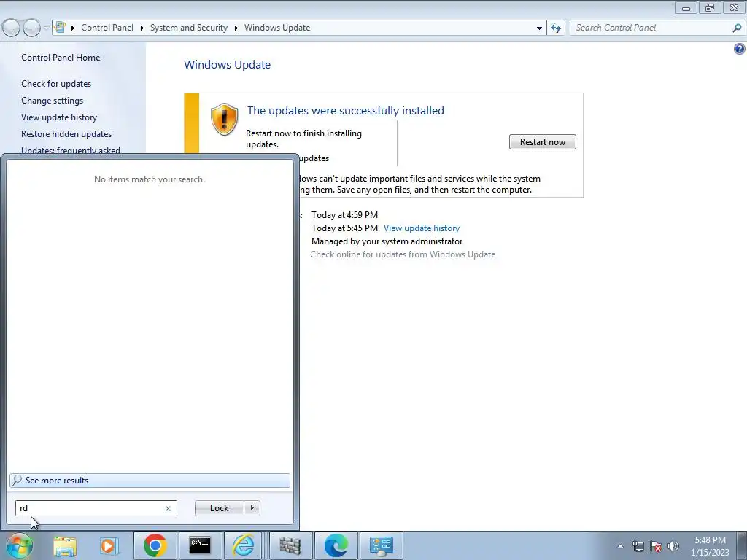Image resolution: width=747 pixels, height=560 pixels.
Task: Select the Windows Update breadcrumb
Action: pyautogui.click(x=277, y=28)
